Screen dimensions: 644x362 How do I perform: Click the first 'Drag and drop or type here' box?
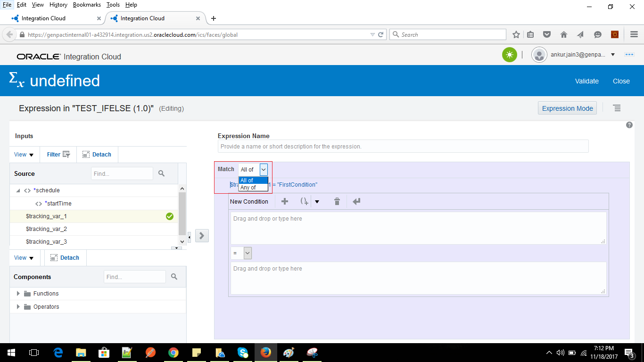click(x=418, y=228)
